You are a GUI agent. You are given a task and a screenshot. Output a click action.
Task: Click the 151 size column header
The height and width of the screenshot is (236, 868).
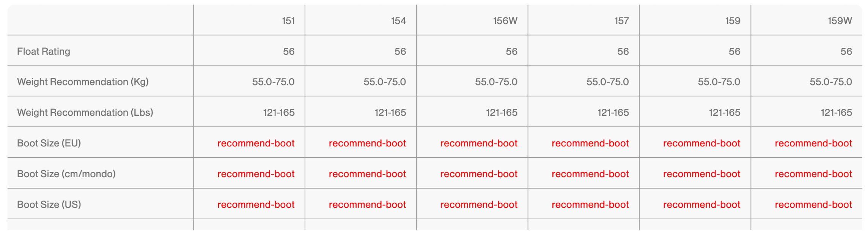point(288,21)
